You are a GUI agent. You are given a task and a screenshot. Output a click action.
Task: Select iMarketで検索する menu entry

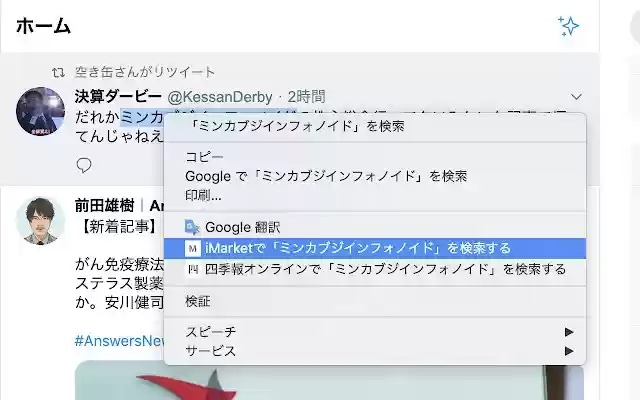click(x=375, y=248)
